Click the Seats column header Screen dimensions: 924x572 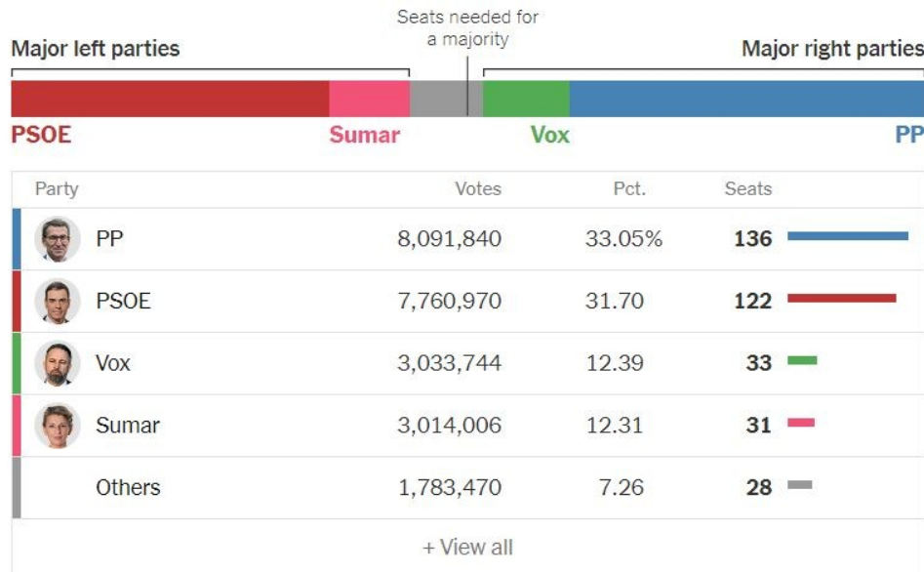(x=747, y=189)
